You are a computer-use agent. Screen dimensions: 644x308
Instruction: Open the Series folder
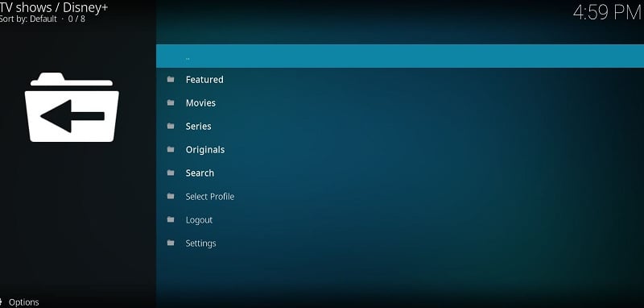pos(400,127)
